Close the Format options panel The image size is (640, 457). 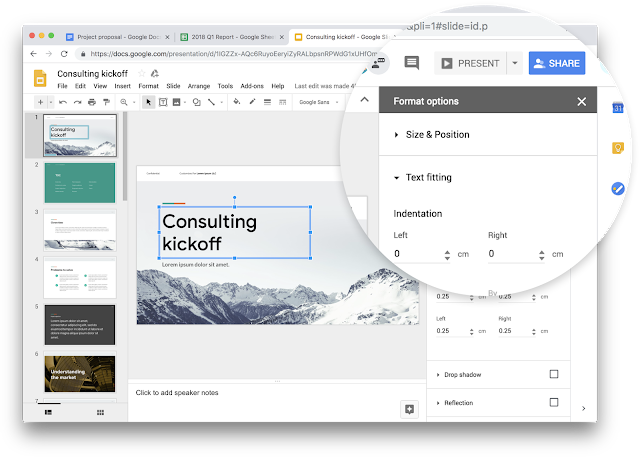(x=582, y=102)
